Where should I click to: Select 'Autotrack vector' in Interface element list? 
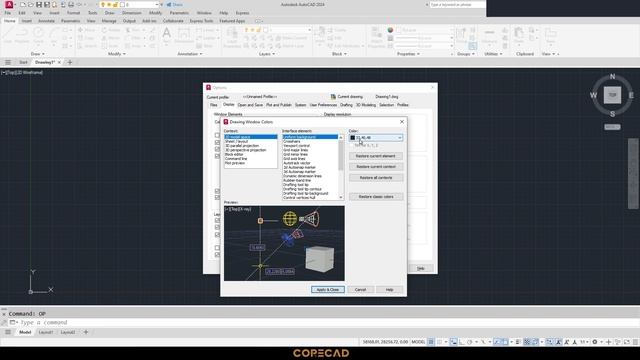tap(297, 163)
